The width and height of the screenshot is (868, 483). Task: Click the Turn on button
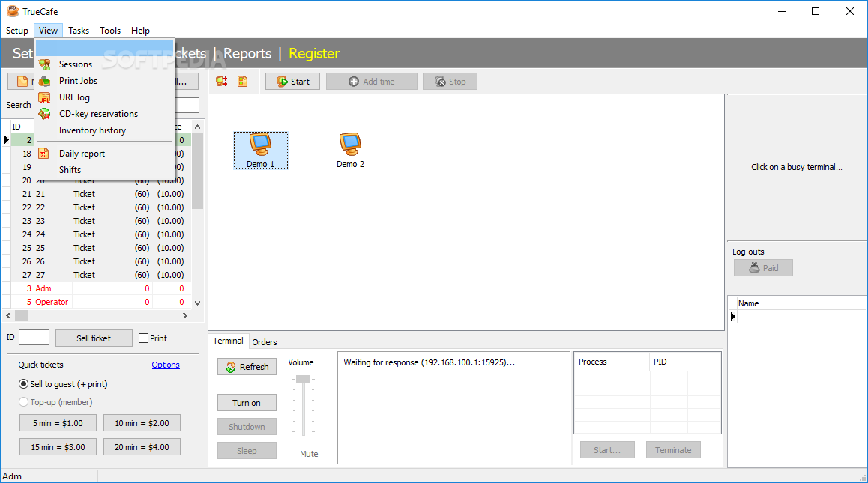247,403
